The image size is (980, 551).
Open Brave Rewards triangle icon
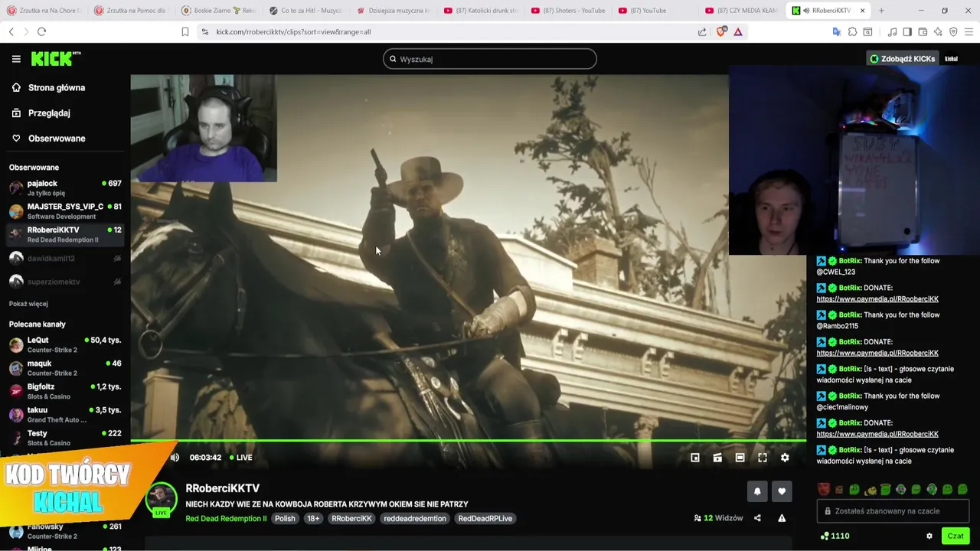click(x=738, y=31)
